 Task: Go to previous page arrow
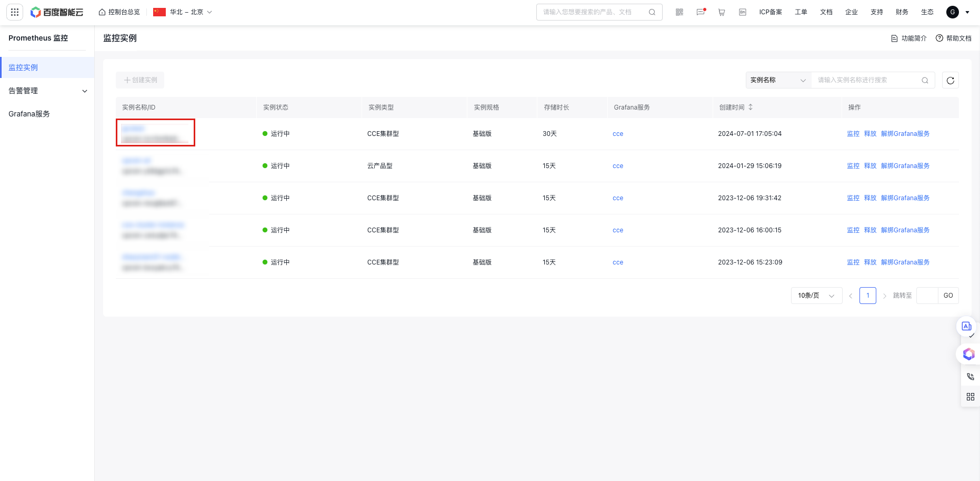point(851,296)
